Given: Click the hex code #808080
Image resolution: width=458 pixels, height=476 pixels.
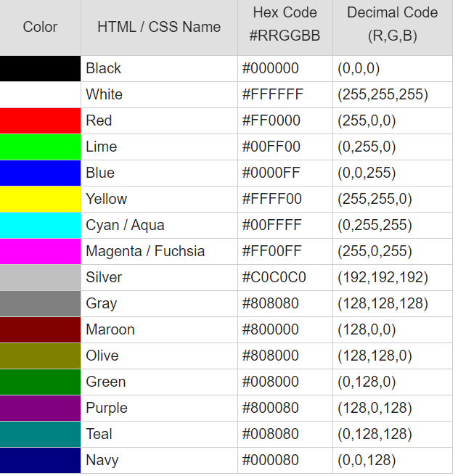Looking at the screenshot, I should [271, 303].
